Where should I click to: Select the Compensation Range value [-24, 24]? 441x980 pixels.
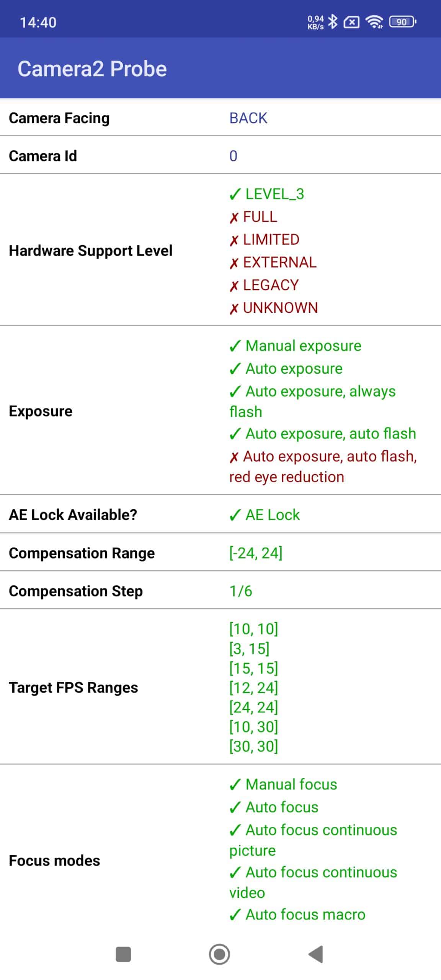pos(256,553)
